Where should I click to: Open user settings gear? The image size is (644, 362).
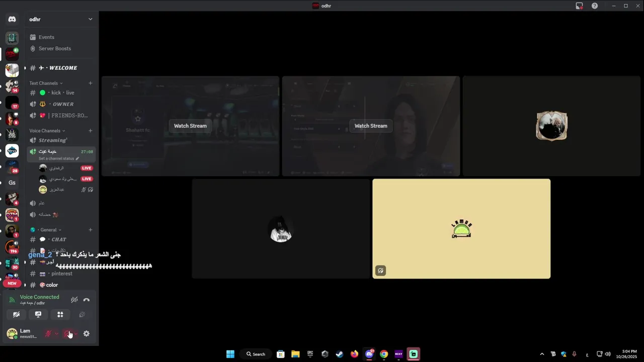(87, 333)
